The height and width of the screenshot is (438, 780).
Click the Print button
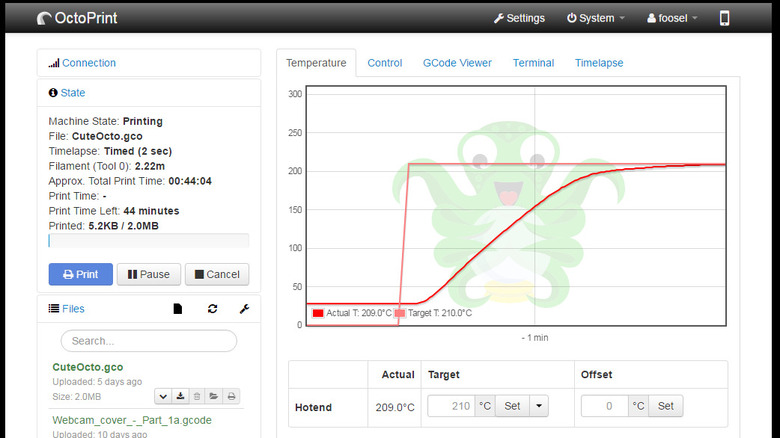(81, 274)
